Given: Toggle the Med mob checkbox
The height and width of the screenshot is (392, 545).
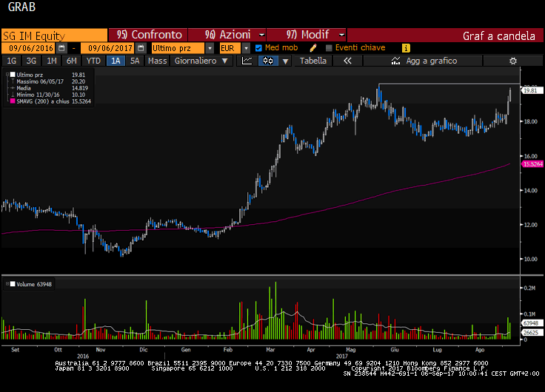Looking at the screenshot, I should click(258, 47).
